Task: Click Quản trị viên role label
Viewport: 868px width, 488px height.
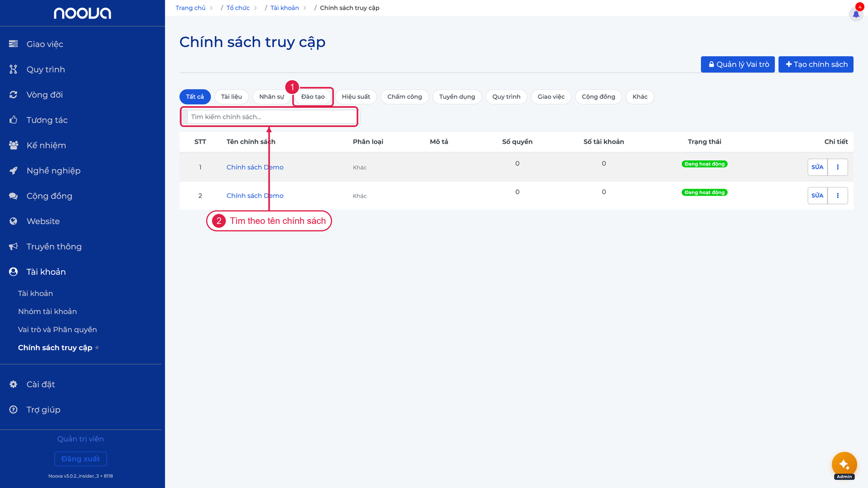Action: point(81,439)
